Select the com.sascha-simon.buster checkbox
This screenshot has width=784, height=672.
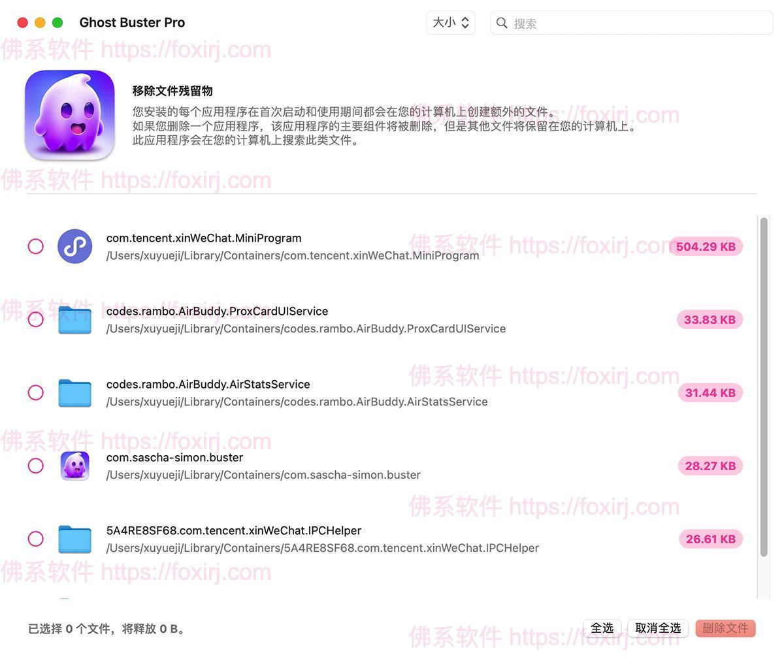click(x=36, y=466)
